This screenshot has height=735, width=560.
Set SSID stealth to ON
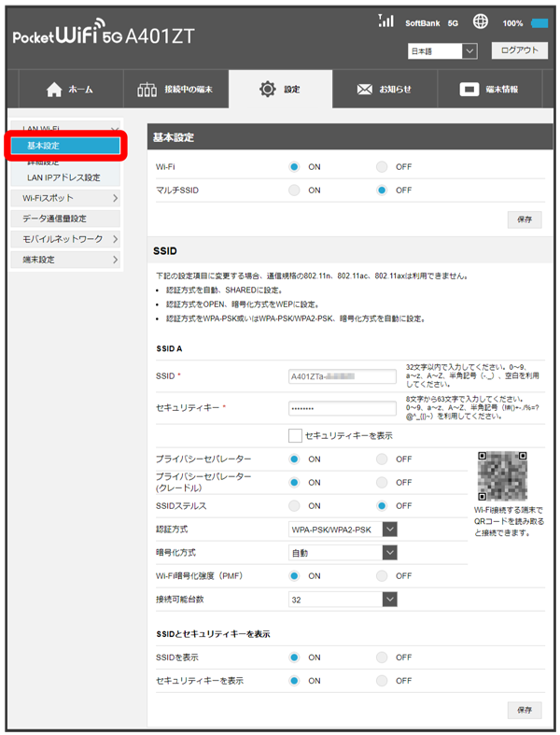pyautogui.click(x=294, y=506)
